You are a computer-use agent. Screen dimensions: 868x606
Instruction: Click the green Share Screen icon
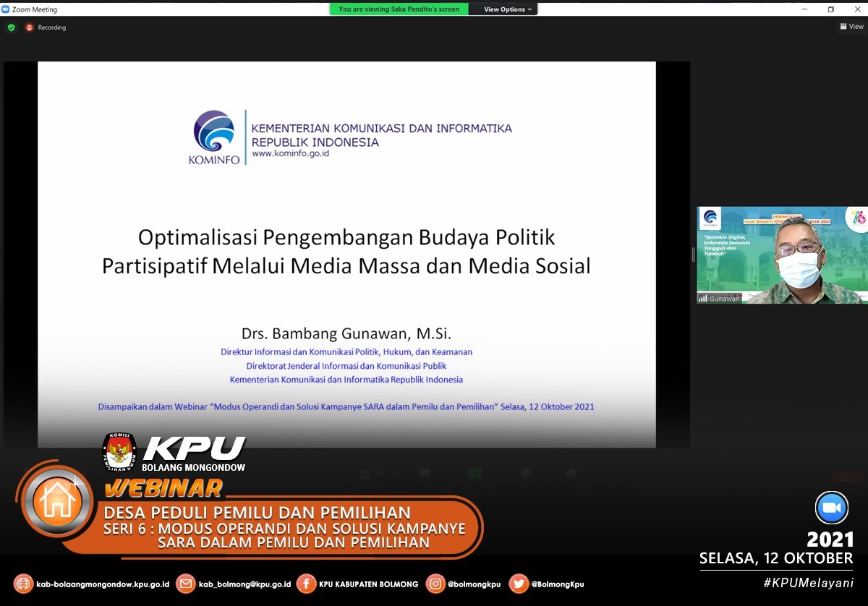pyautogui.click(x=475, y=474)
